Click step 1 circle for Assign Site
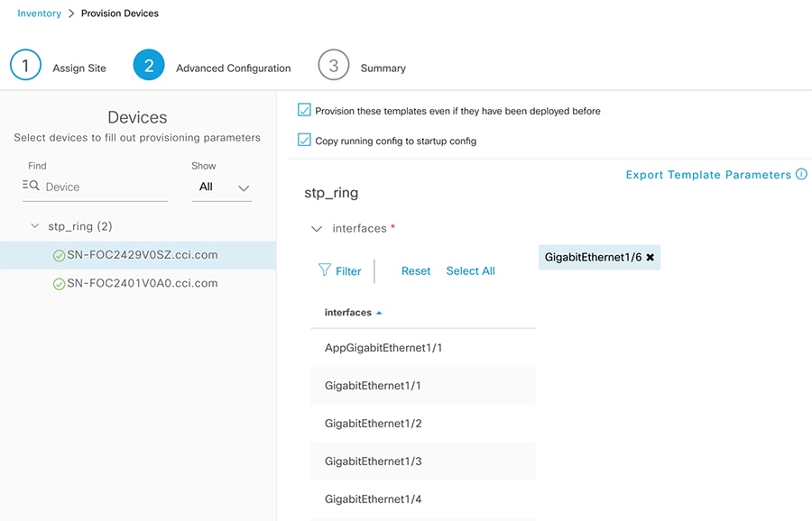812x521 pixels. (x=26, y=66)
